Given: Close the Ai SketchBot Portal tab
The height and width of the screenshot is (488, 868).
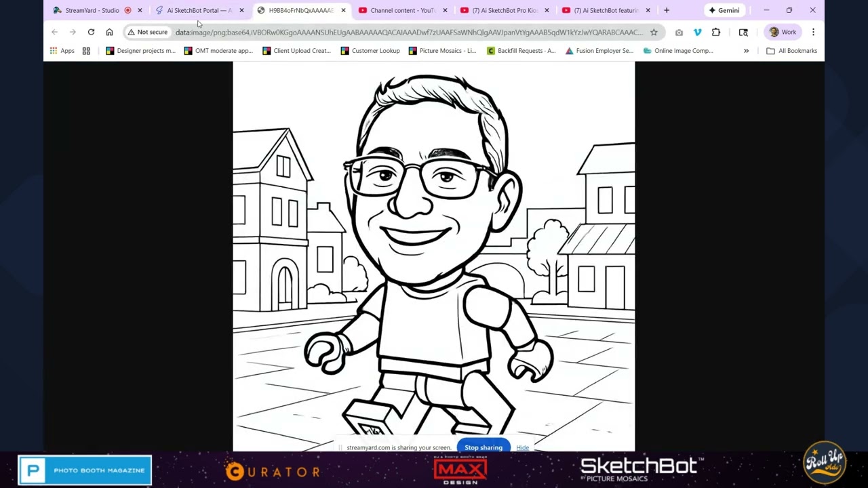Looking at the screenshot, I should pos(241,10).
